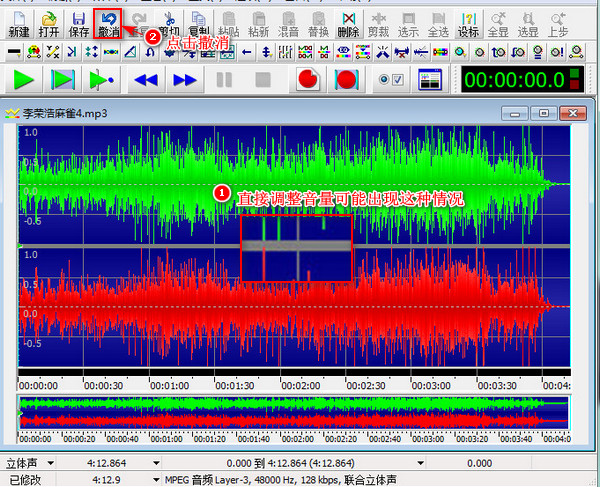This screenshot has width=600, height=487.
Task: Click the red level indicator beside the timer
Action: click(574, 85)
